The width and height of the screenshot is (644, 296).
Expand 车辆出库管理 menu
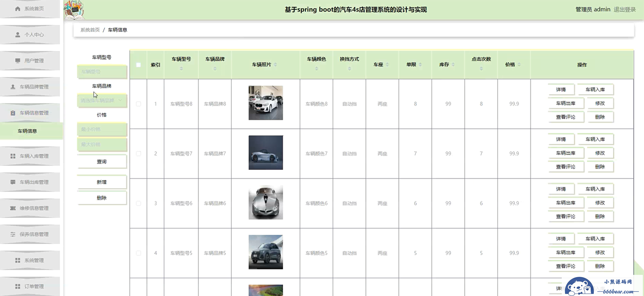tap(30, 182)
